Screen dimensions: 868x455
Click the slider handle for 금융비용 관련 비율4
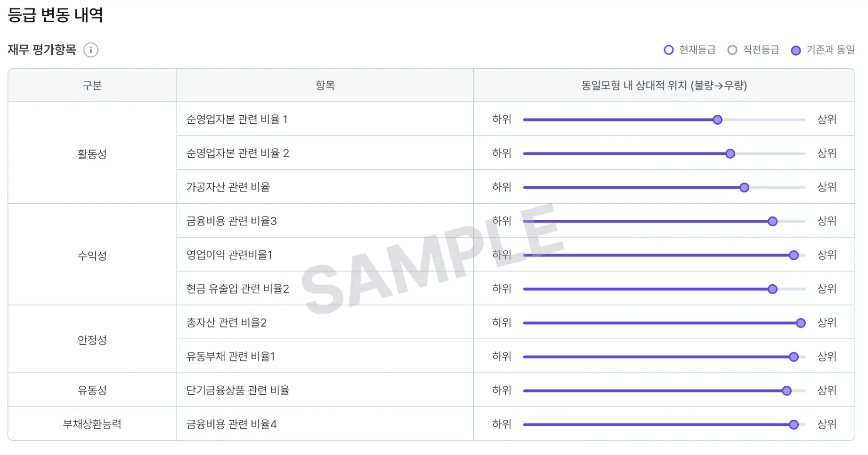click(795, 423)
